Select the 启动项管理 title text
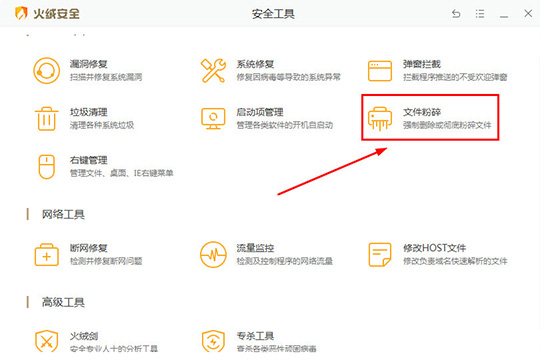Viewport: 540px width, 360px height. click(x=260, y=112)
